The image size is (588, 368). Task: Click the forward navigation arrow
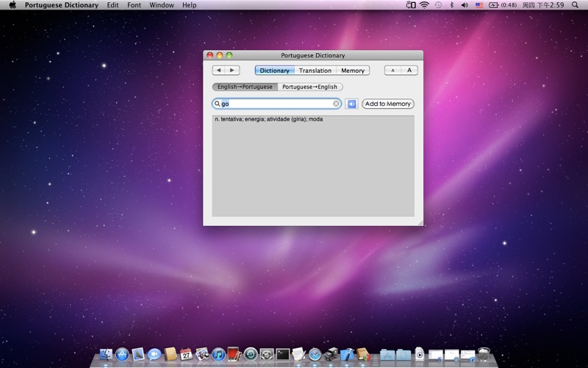pos(232,70)
